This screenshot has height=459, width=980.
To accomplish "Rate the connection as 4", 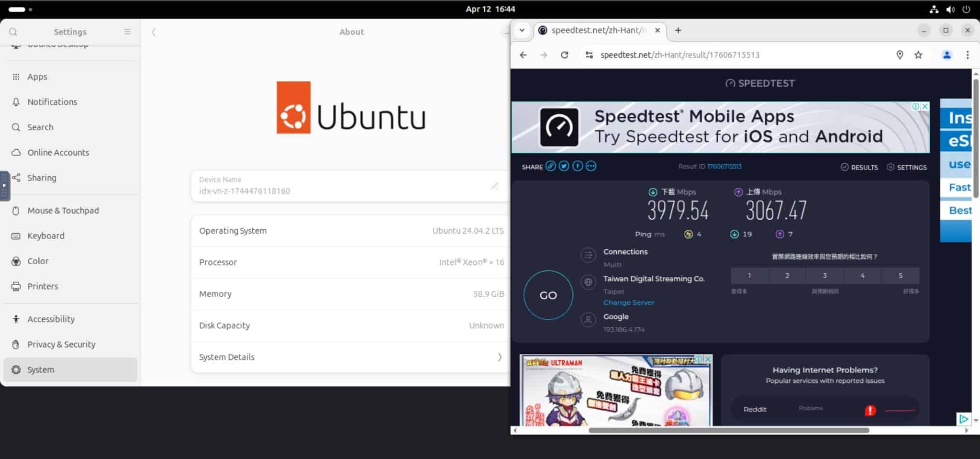I will point(863,276).
